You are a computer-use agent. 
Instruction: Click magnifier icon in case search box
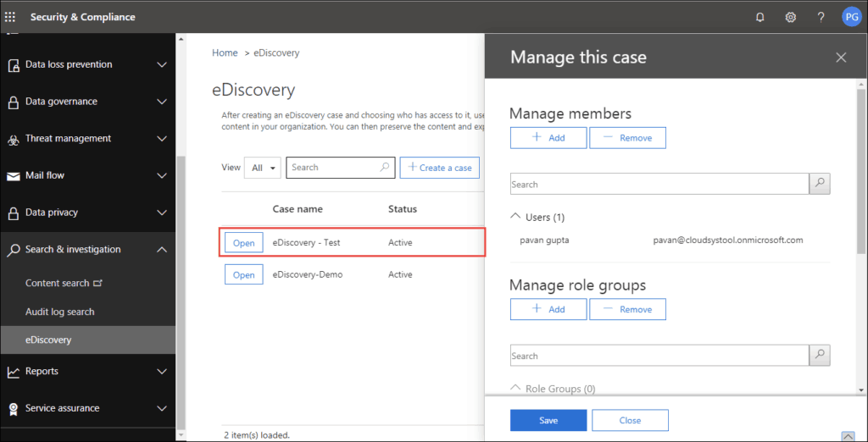pos(384,167)
